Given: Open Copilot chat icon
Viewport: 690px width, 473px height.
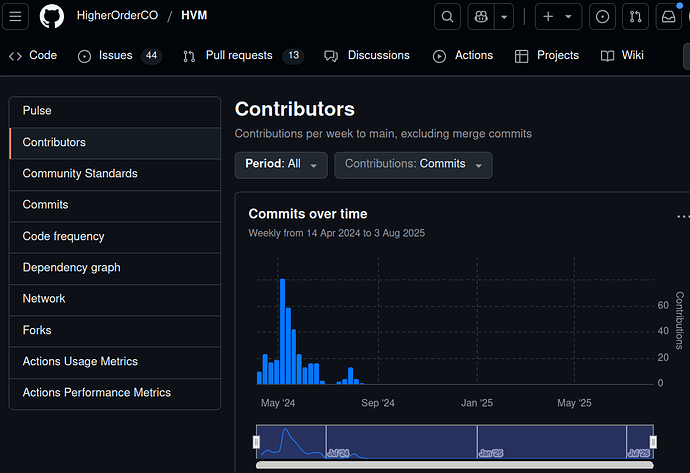Looking at the screenshot, I should (x=481, y=17).
